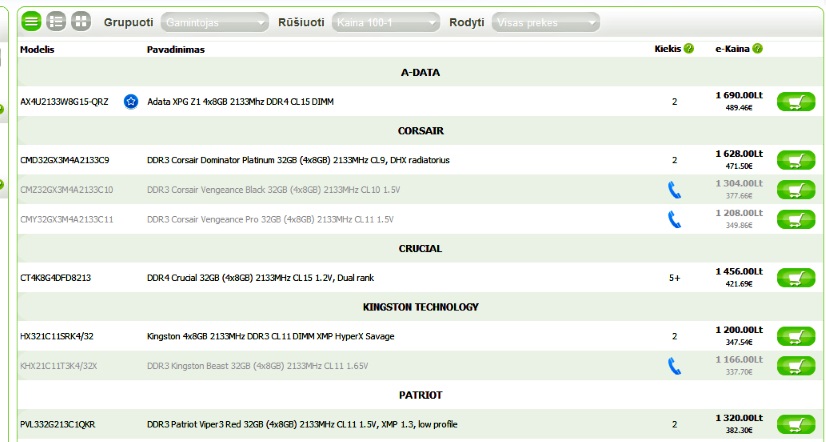Open DDR3 Corsair Vengeance Black product name
Image resolution: width=826 pixels, height=442 pixels.
273,190
